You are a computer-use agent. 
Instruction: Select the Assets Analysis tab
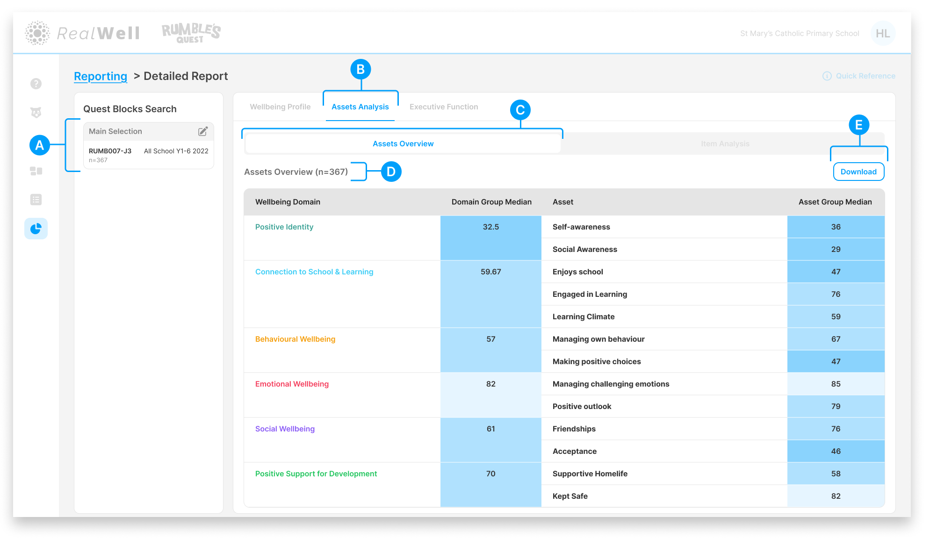[x=360, y=107]
